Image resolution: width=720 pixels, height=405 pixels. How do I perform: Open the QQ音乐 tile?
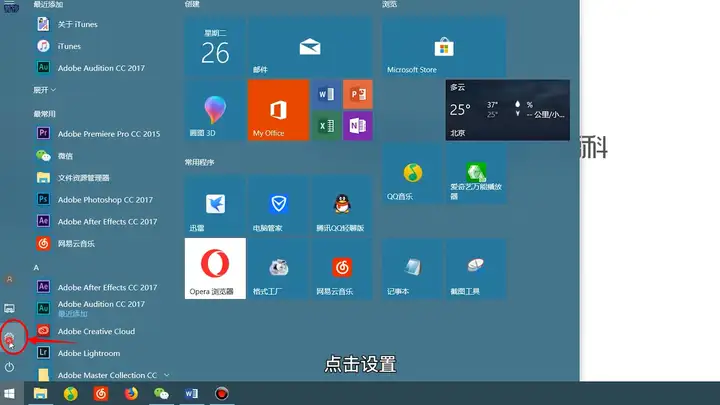point(412,173)
